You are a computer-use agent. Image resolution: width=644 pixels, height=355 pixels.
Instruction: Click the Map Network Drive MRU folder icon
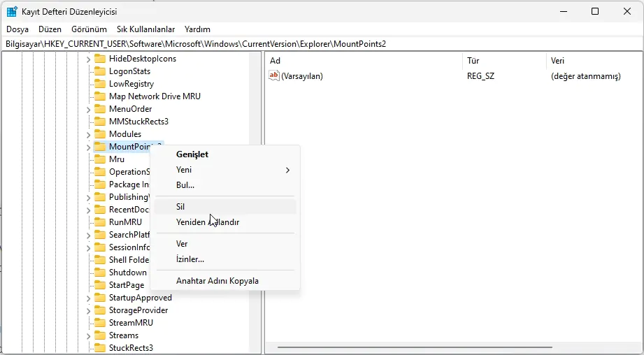100,96
